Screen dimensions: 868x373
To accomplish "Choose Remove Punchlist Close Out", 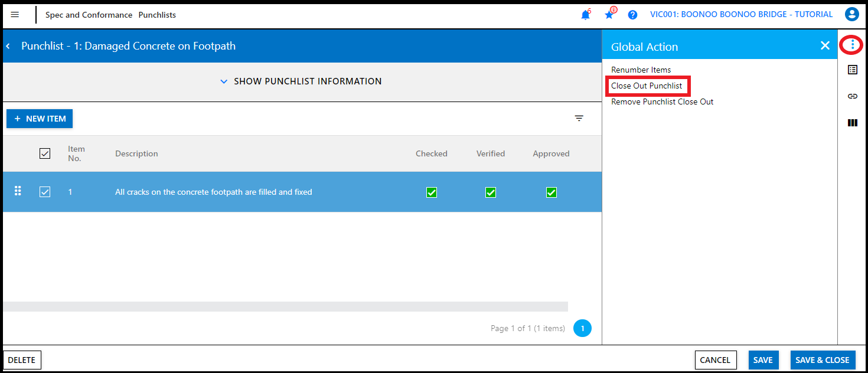I will [x=662, y=102].
